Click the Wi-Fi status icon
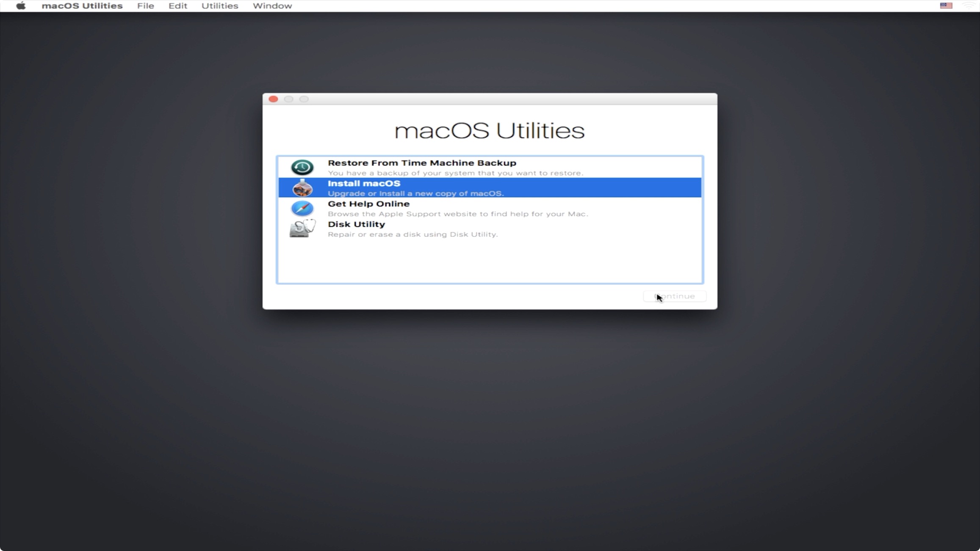 969,6
